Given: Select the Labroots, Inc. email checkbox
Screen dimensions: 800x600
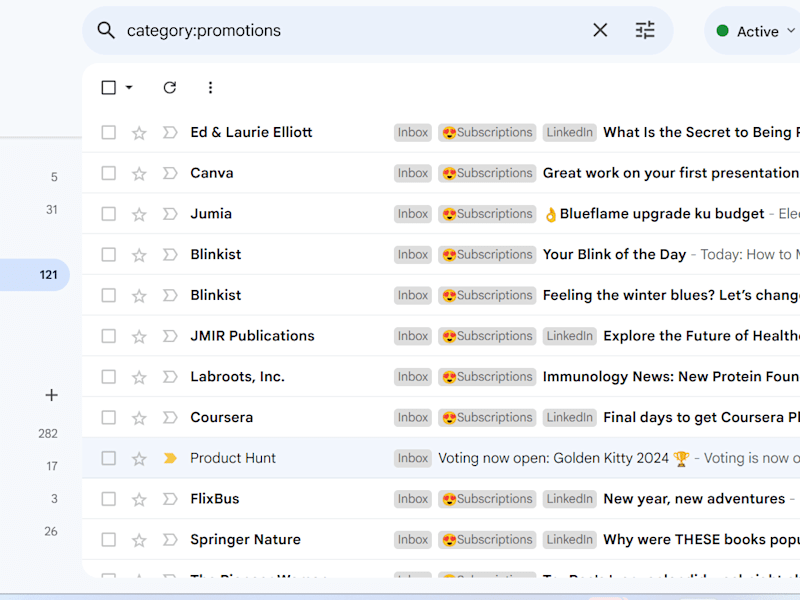Looking at the screenshot, I should 109,377.
